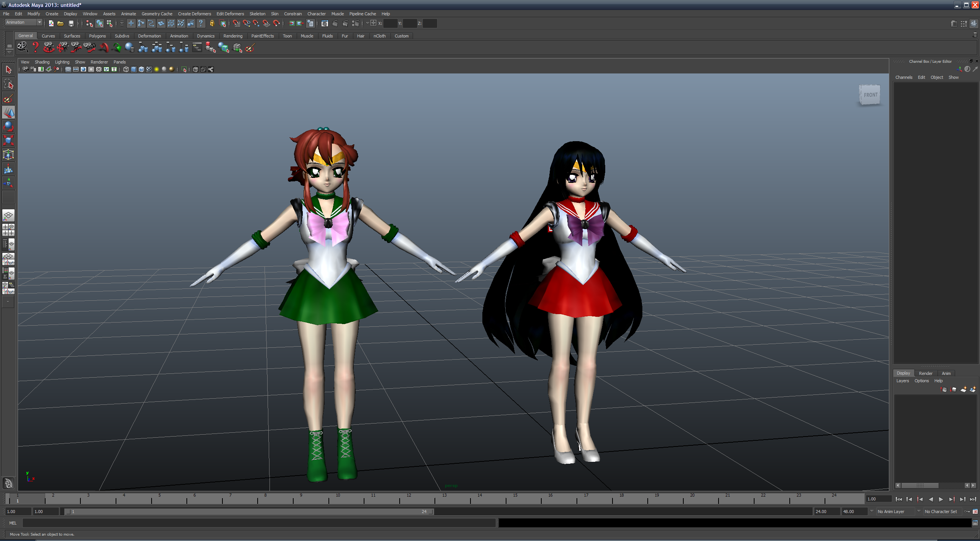Viewport: 980px width, 541px height.
Task: Go to start of playback range
Action: coord(898,499)
